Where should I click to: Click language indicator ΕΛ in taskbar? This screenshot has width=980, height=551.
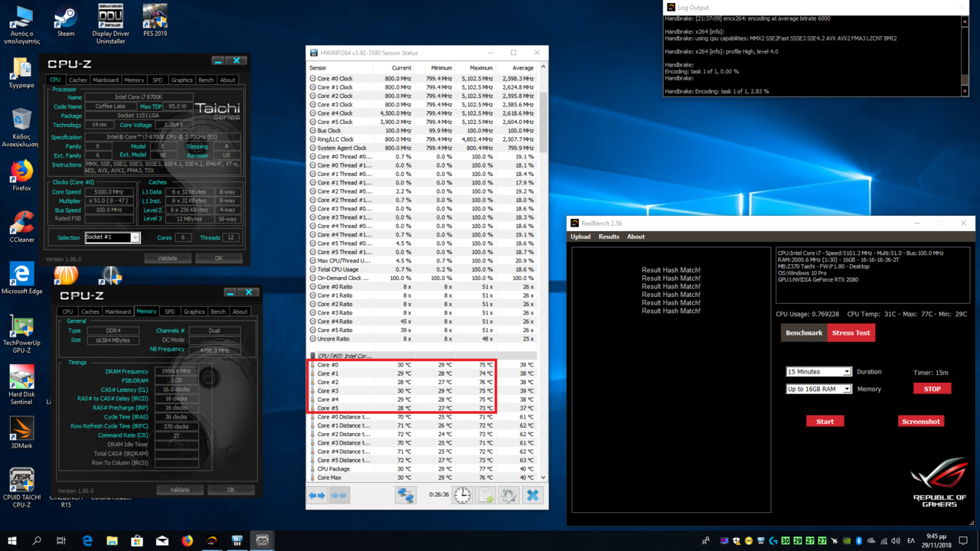(x=911, y=540)
